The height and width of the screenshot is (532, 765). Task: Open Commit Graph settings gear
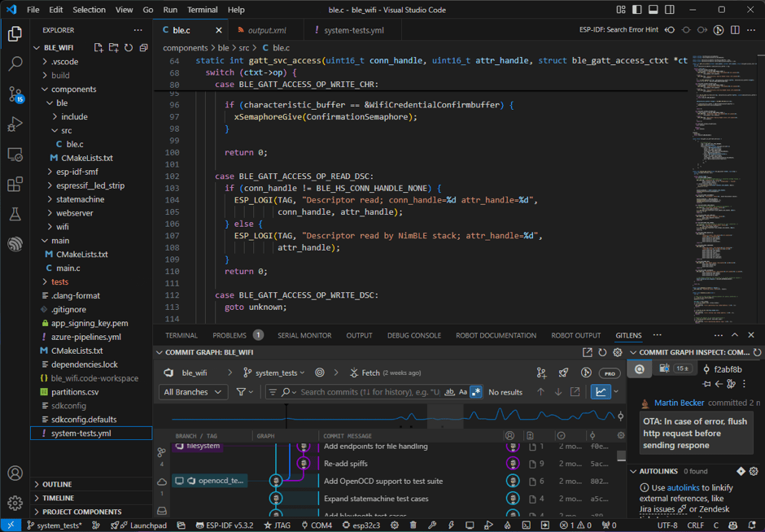coord(618,352)
